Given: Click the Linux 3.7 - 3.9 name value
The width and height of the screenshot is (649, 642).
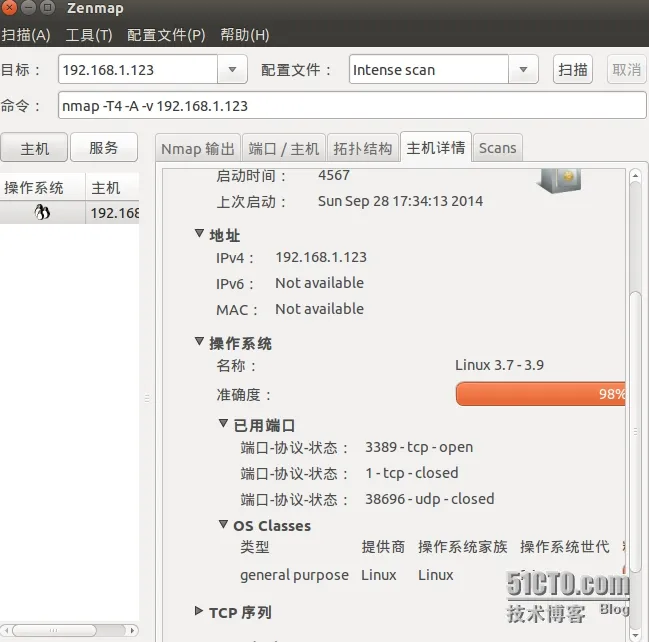Looking at the screenshot, I should click(499, 365).
